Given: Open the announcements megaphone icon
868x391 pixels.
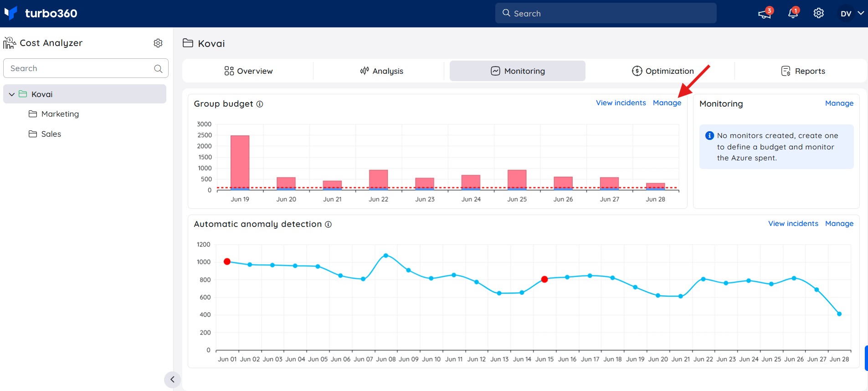Looking at the screenshot, I should click(764, 14).
